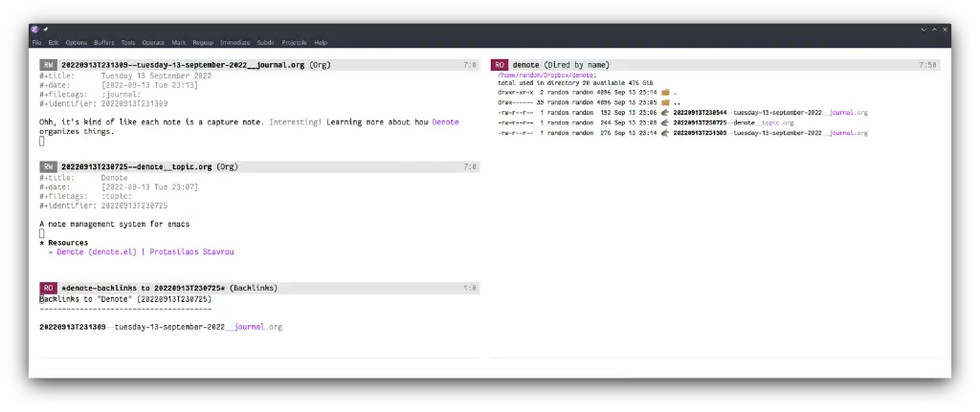Click the "." current directory entry
Image resolution: width=980 pixels, height=412 pixels.
tap(675, 93)
